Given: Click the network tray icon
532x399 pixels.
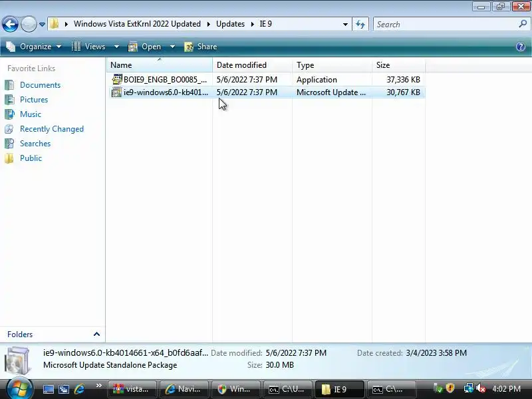Looking at the screenshot, I should pos(469,388).
